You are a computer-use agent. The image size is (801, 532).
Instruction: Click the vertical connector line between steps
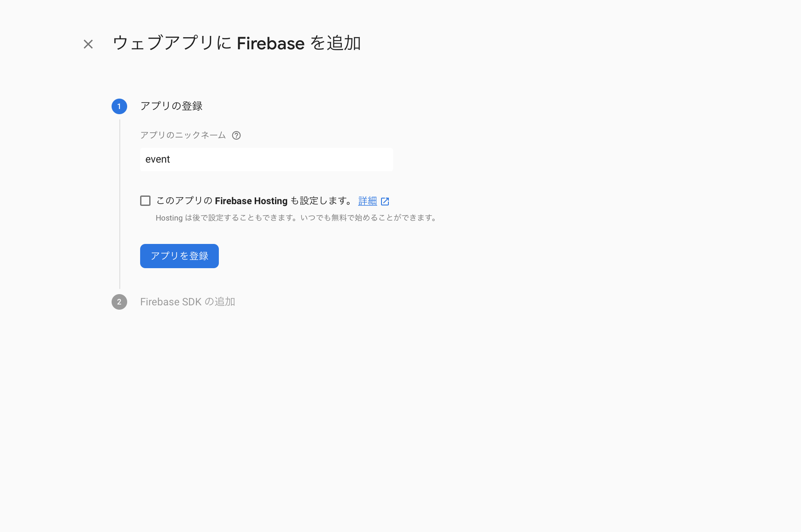pyautogui.click(x=120, y=204)
